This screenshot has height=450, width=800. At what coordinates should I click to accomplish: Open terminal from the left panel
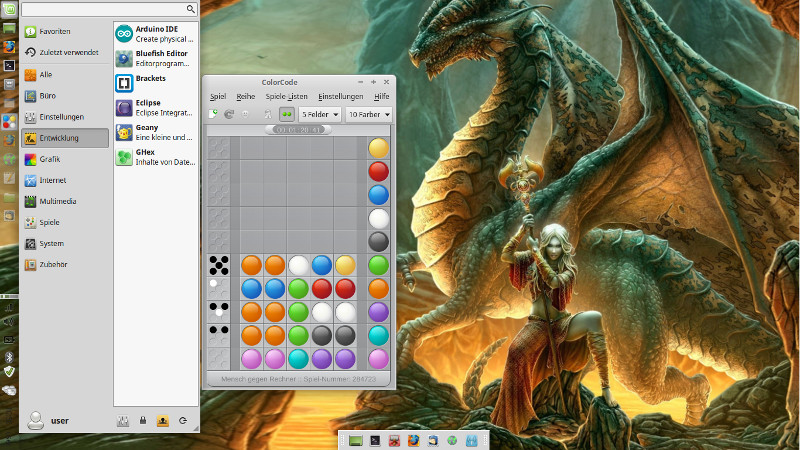(x=9, y=65)
